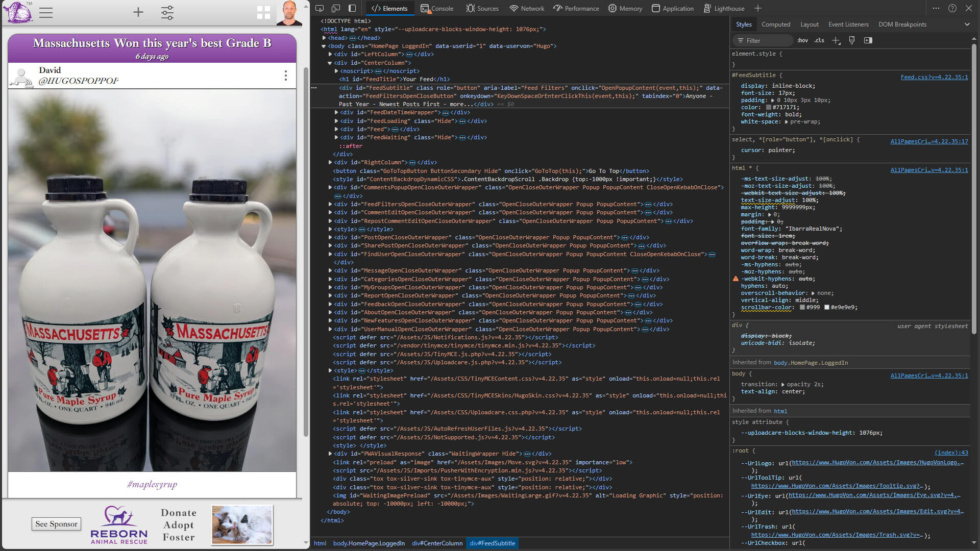The width and height of the screenshot is (980, 551).
Task: Open the user profile avatar
Action: coord(289,13)
